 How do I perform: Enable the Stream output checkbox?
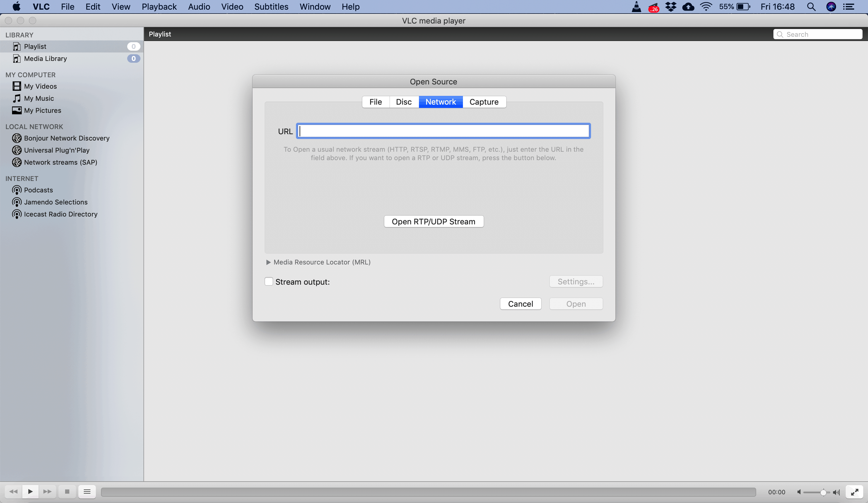point(269,282)
